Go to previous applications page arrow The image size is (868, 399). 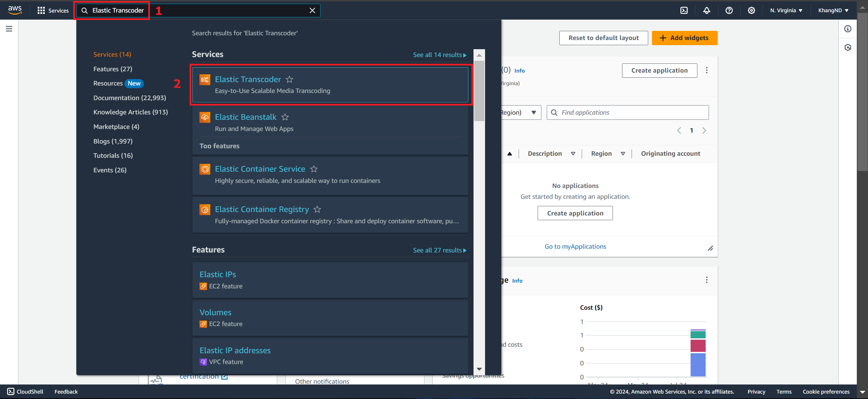[x=679, y=131]
